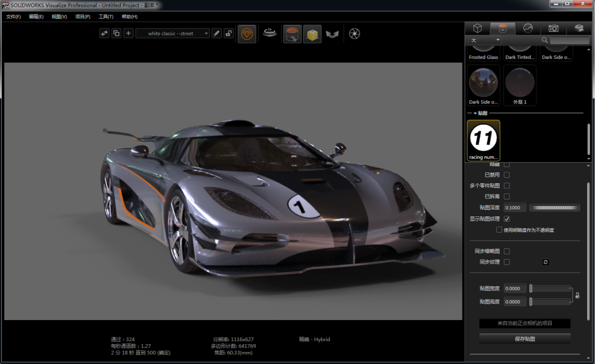Open render output with the aperture icon
This screenshot has width=595, height=364.
(354, 33)
